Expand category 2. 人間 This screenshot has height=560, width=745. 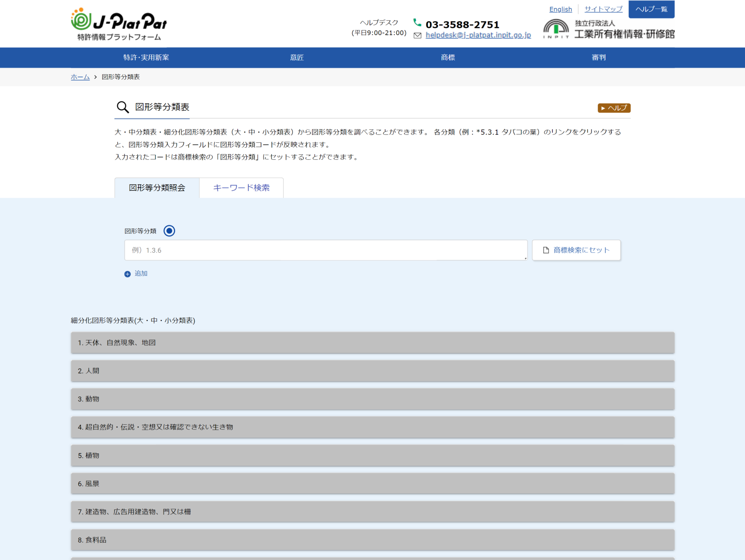click(x=372, y=371)
